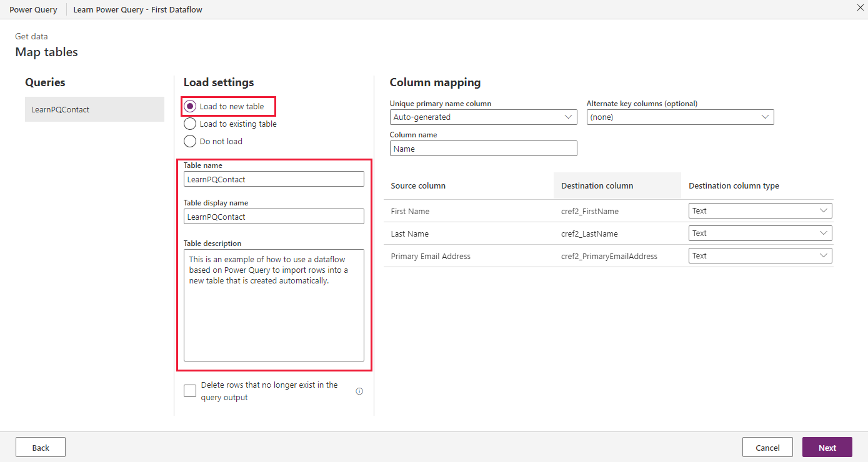Close the Power Query dialog with X

coord(859,7)
